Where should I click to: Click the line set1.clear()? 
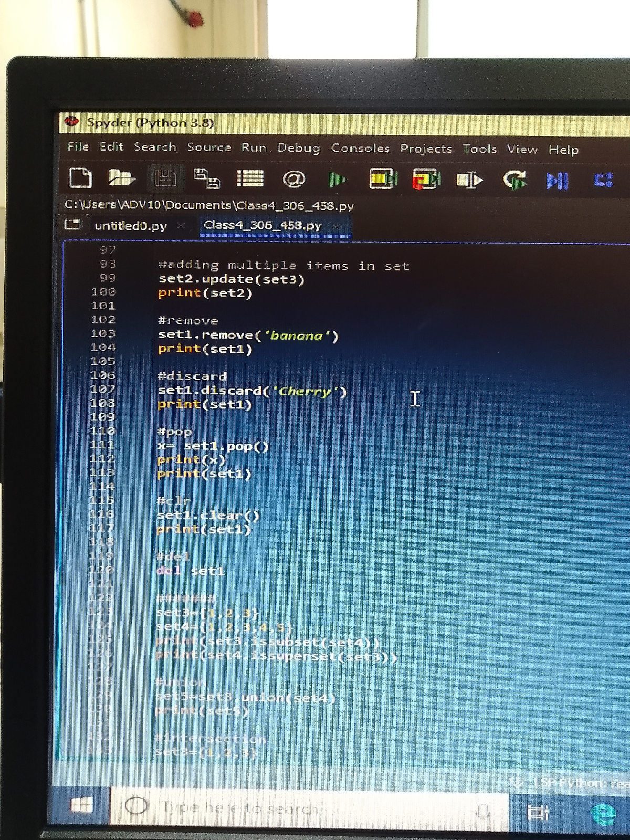[x=208, y=515]
